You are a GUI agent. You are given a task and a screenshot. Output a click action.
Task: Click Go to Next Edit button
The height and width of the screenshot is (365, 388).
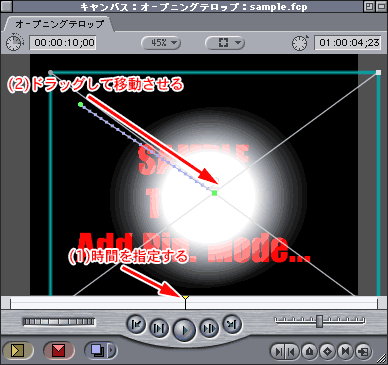coord(232,324)
